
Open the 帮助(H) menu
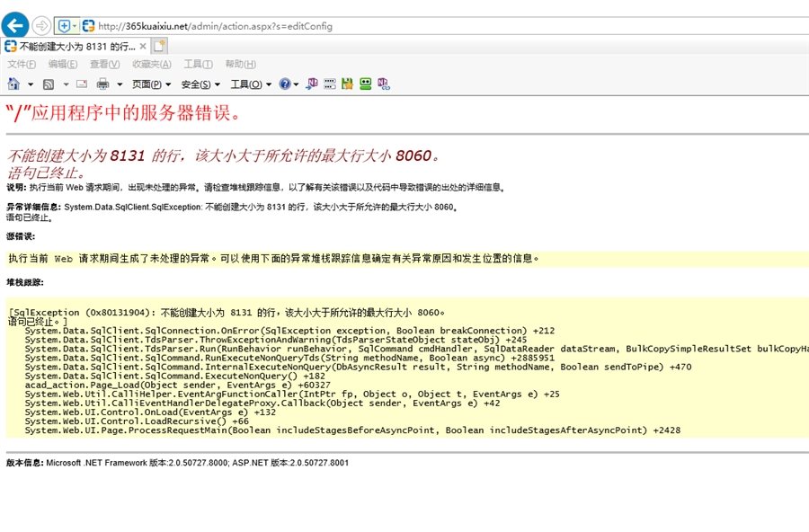coord(240,64)
